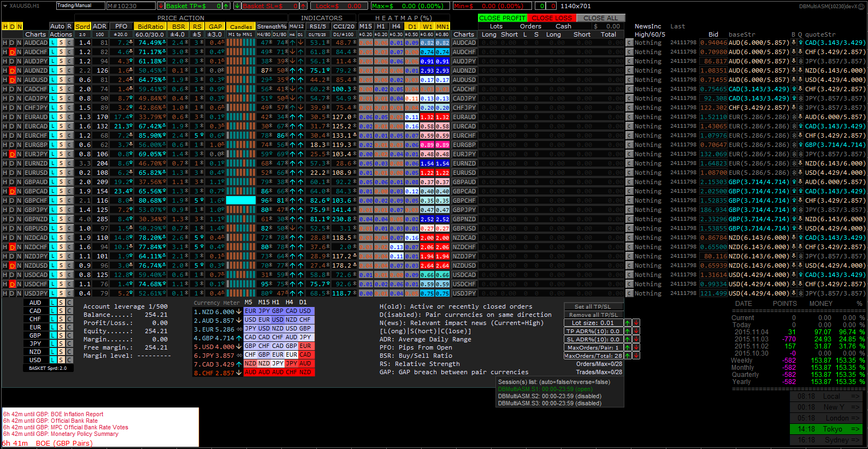The height and width of the screenshot is (449, 868).
Task: Click BOE Inflation Report news line
Action: coord(53,414)
